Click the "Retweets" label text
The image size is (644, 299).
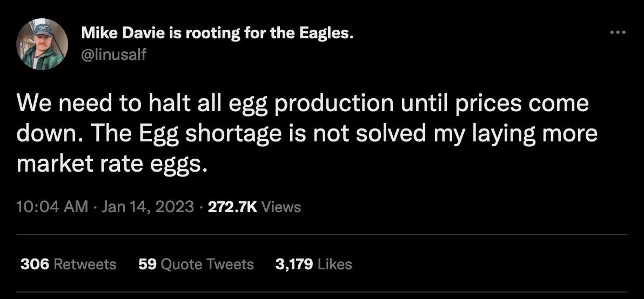click(x=85, y=264)
